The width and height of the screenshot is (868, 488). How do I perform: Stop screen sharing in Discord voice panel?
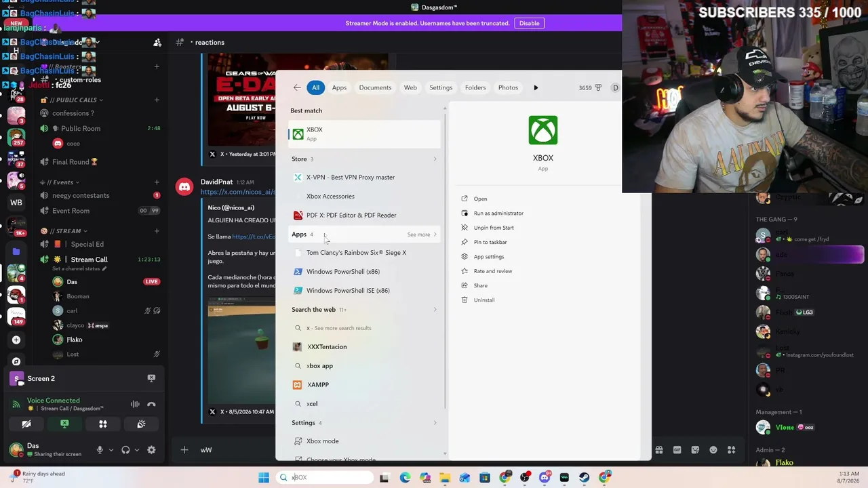(64, 424)
